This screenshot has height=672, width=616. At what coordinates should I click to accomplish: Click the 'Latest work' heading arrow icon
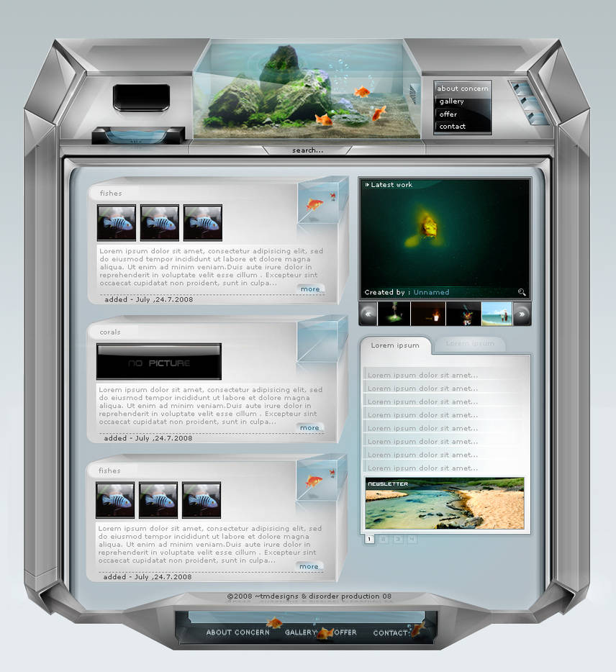click(367, 185)
